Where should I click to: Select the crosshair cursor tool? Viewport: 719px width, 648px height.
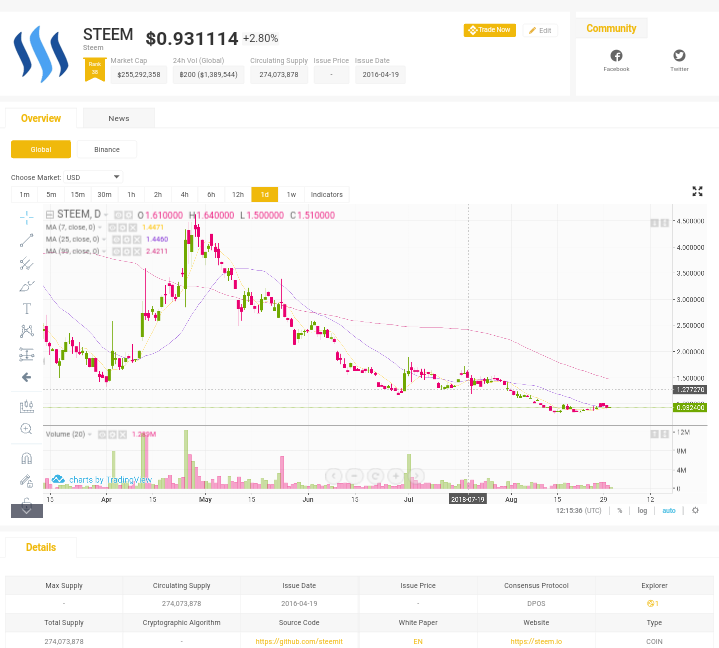[27, 218]
